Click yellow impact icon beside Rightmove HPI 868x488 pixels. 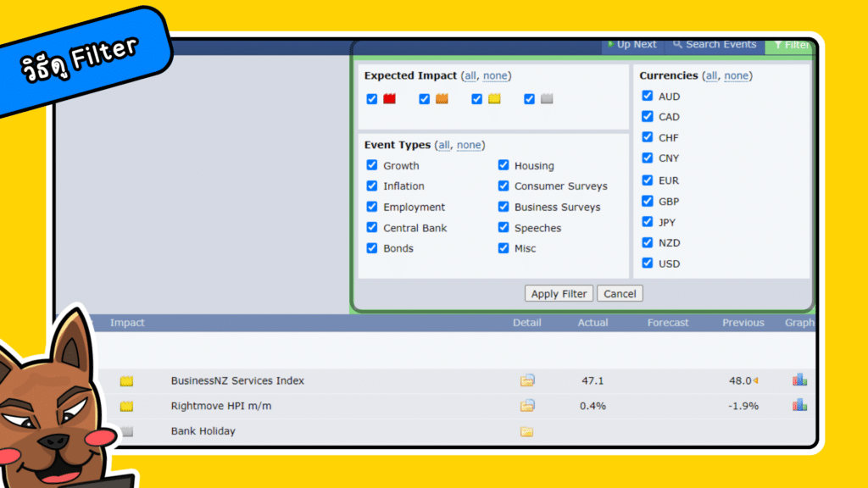(x=126, y=407)
